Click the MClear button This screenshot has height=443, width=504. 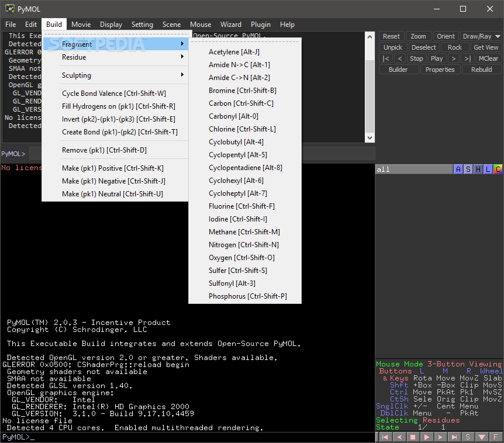(x=488, y=58)
